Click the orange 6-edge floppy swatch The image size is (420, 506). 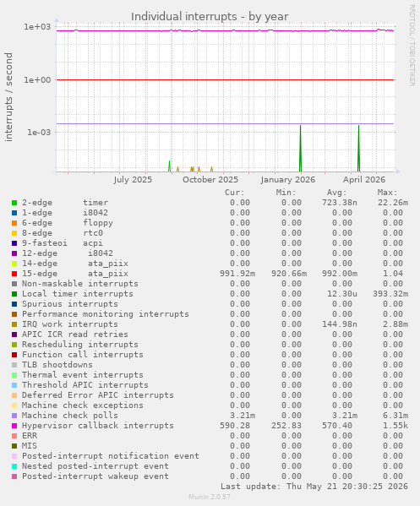(x=14, y=223)
